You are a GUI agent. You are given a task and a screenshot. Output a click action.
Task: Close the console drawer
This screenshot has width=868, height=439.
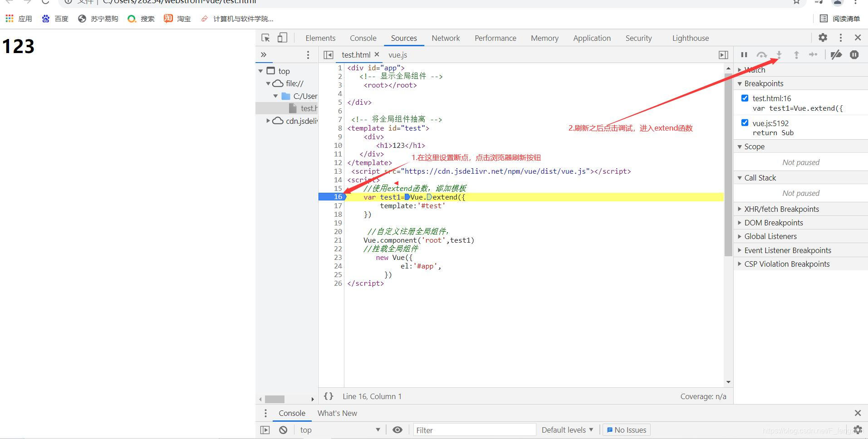click(858, 413)
